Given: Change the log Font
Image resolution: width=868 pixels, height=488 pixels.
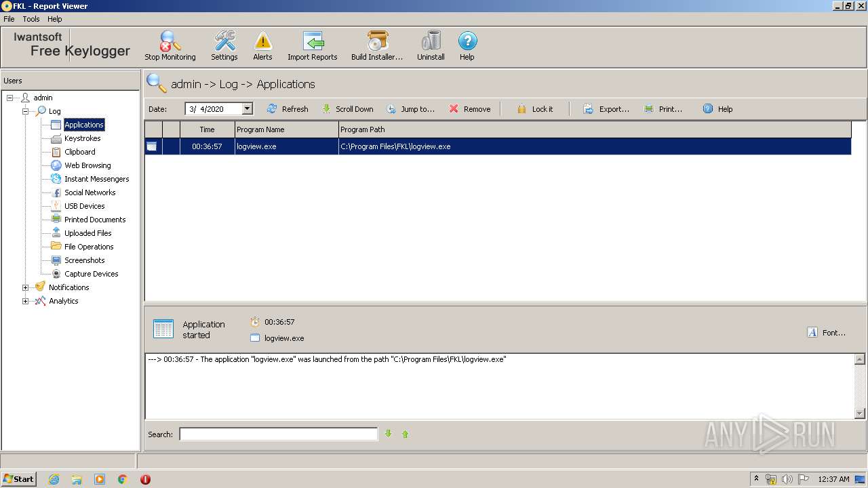Looking at the screenshot, I should (x=827, y=333).
